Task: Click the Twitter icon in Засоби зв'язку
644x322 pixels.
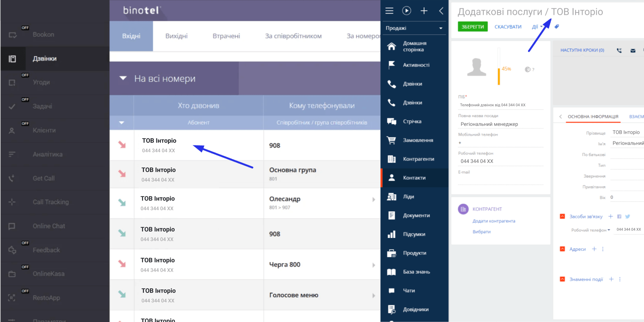Action: (628, 217)
